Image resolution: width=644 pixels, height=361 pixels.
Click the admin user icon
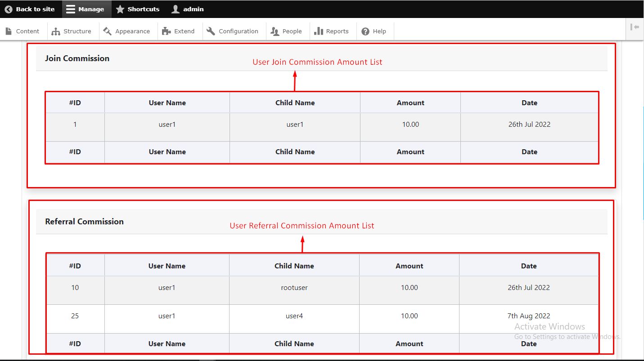pos(176,9)
